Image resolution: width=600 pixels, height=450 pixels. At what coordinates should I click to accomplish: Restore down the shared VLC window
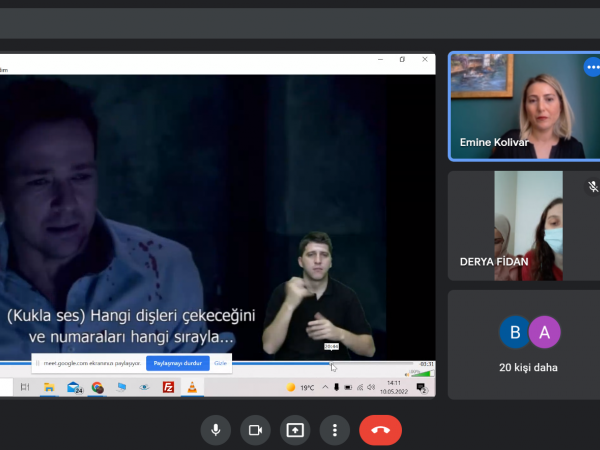[x=402, y=60]
